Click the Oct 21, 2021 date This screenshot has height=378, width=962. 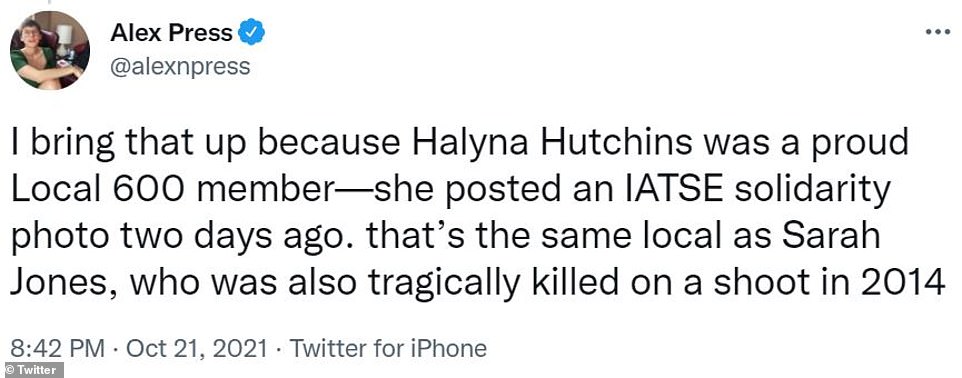click(x=196, y=349)
